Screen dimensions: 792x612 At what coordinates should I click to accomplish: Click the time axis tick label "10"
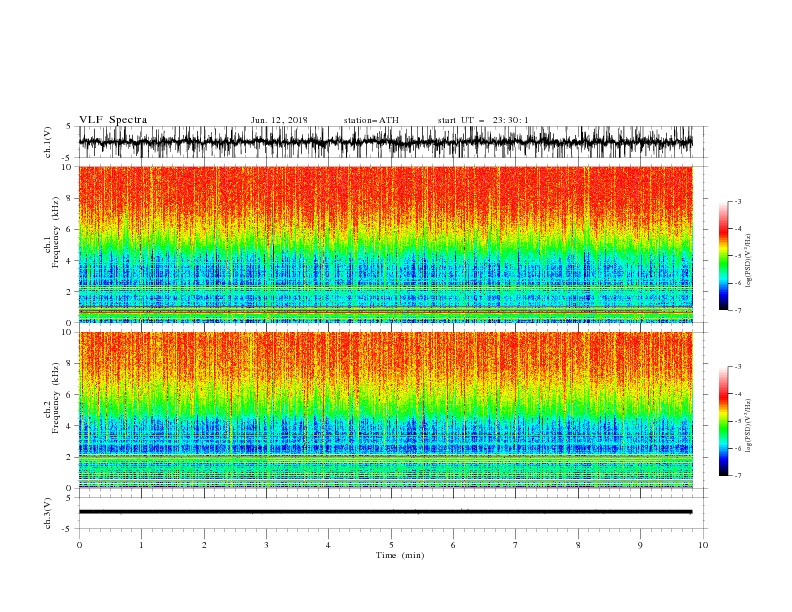click(703, 545)
